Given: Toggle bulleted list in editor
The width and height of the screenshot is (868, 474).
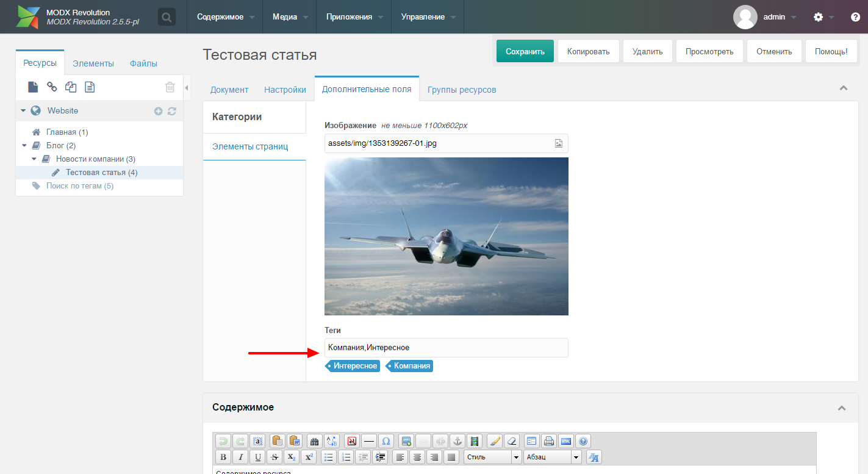Looking at the screenshot, I should 329,457.
